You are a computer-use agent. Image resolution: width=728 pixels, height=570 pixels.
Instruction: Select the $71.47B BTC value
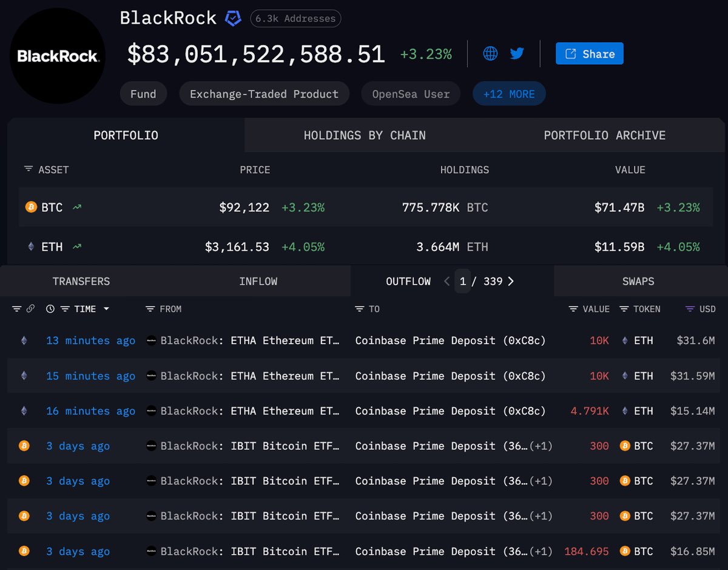(x=619, y=207)
